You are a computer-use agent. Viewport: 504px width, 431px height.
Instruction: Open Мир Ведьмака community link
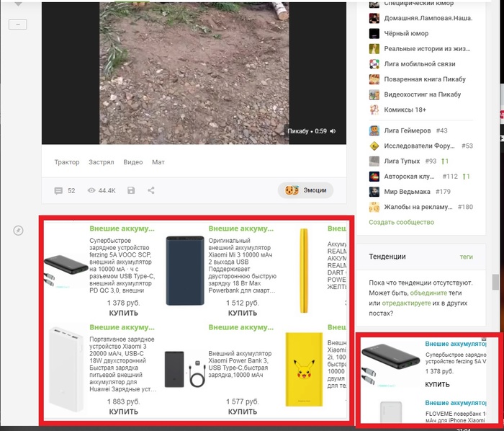coord(407,192)
